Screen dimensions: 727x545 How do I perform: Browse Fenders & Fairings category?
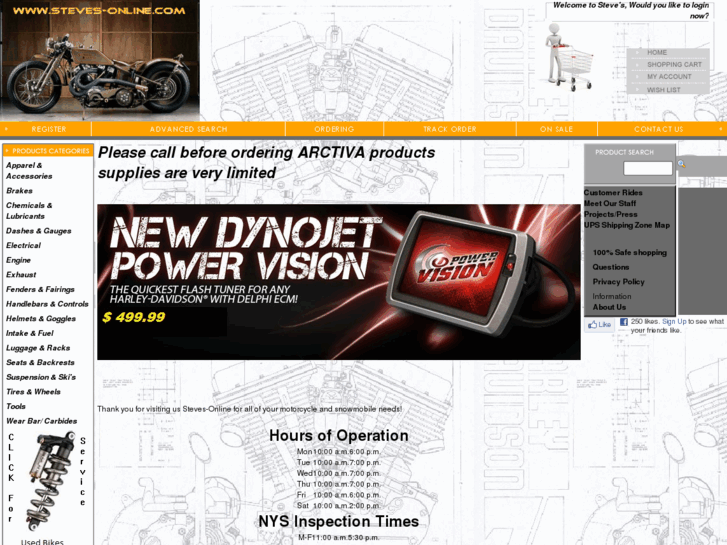click(x=40, y=289)
